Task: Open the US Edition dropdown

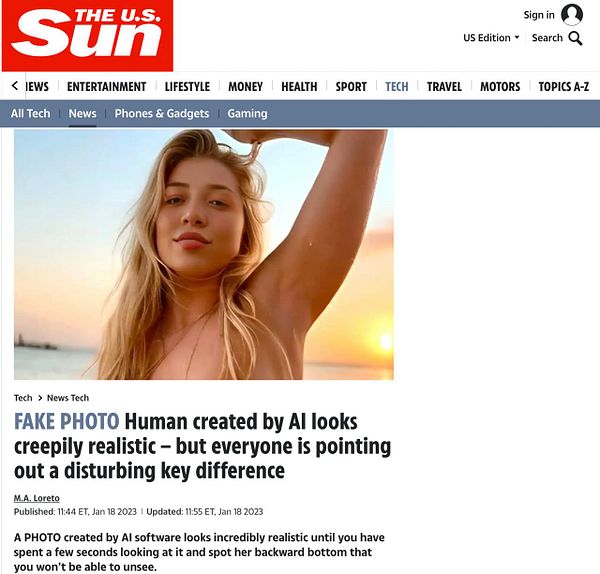Action: [x=491, y=38]
